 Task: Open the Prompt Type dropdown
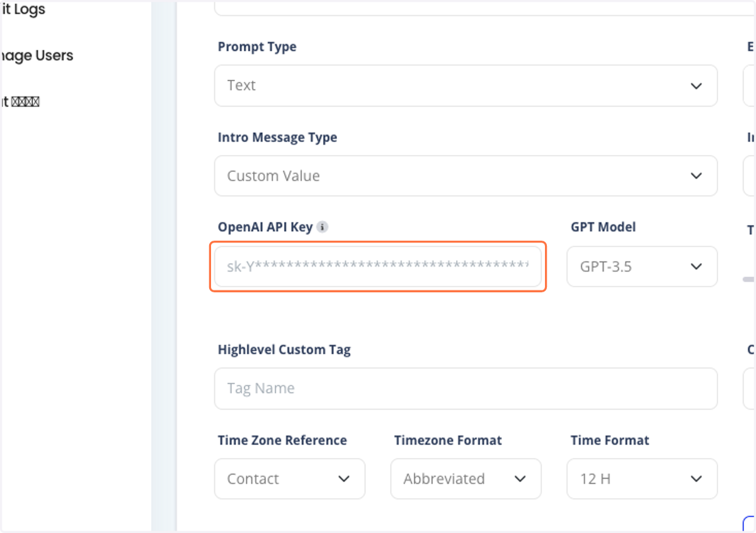466,86
